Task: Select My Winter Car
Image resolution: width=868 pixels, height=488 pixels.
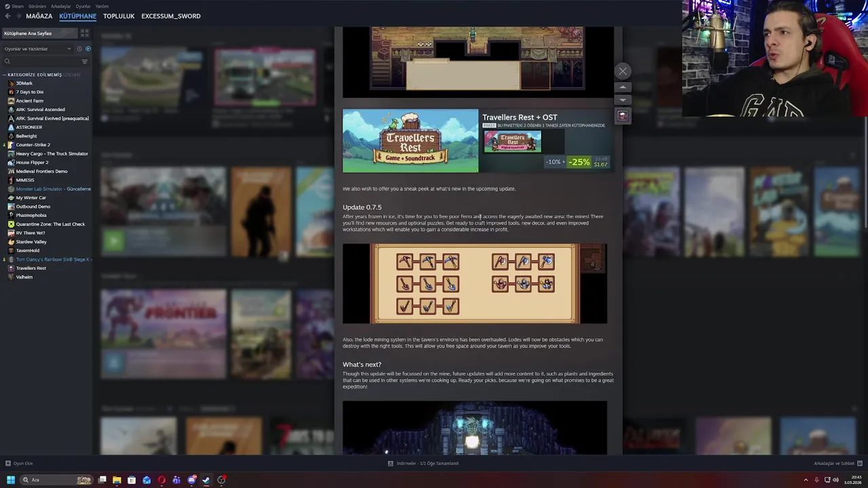Action: 31,198
